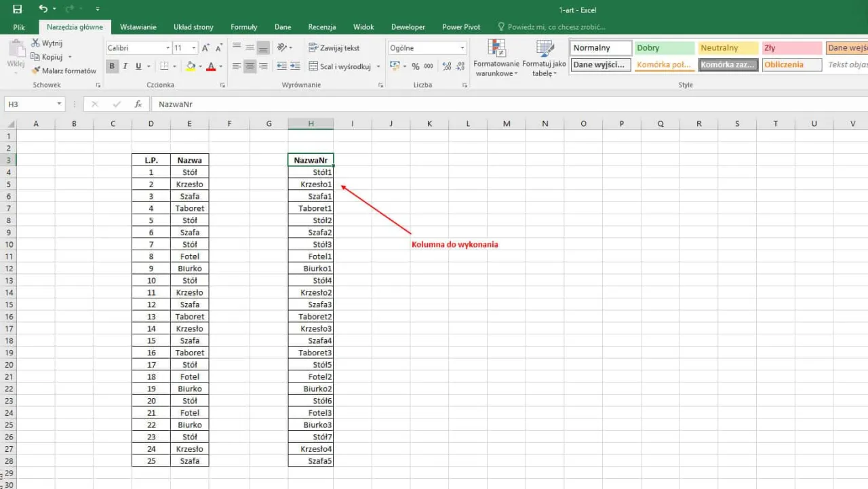This screenshot has width=868, height=489.
Task: Click the Save icon in the title bar
Action: tap(17, 9)
